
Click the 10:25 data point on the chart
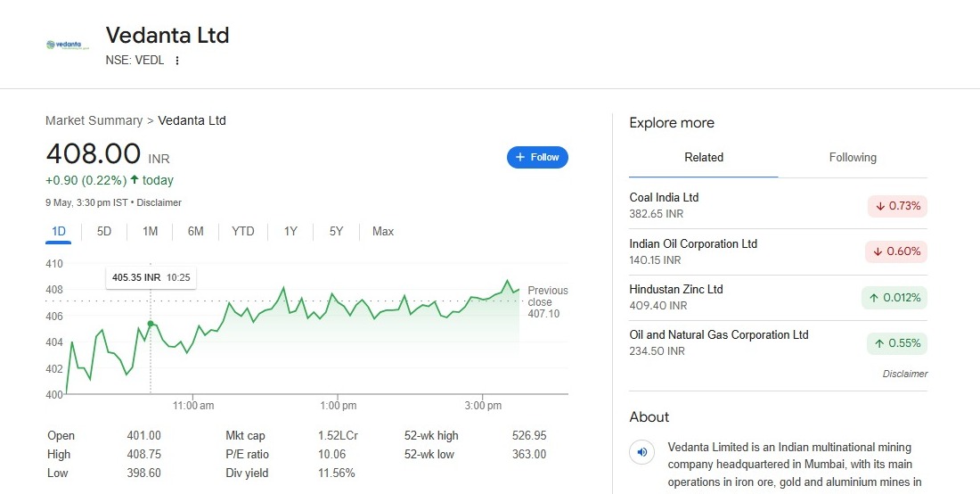151,324
